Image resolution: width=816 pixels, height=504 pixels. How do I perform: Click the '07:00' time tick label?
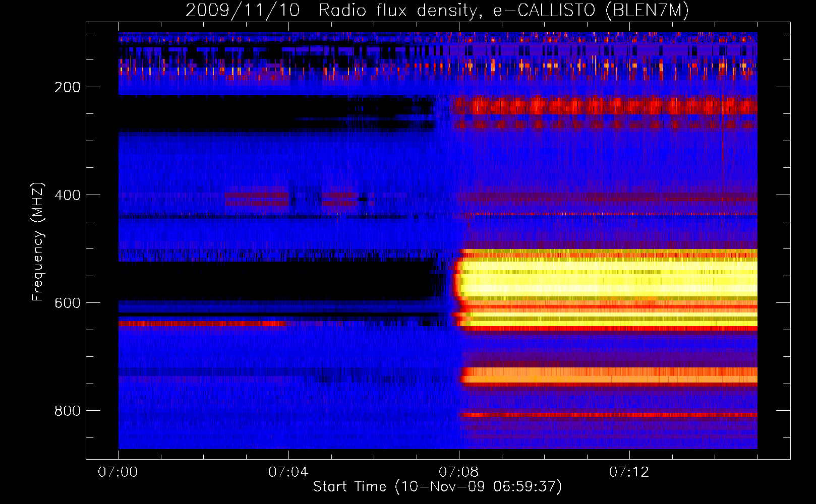(118, 472)
